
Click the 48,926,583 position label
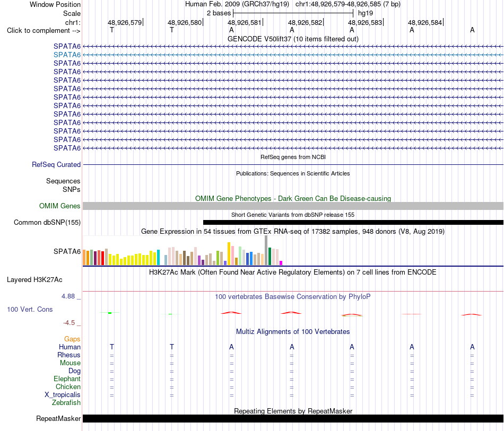pyautogui.click(x=365, y=22)
